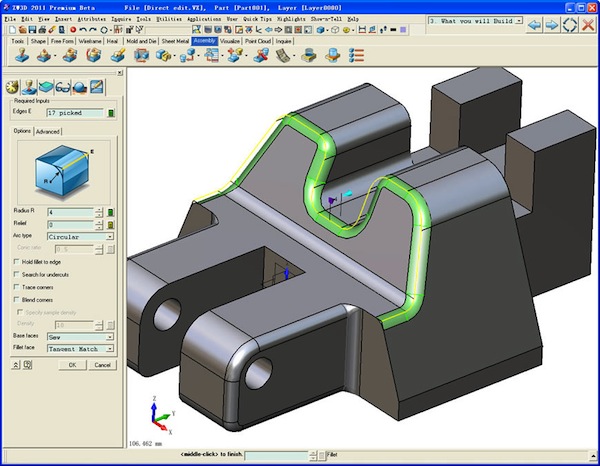The image size is (600, 466).
Task: Click the blue sphere icon in panel tabs
Action: click(80, 87)
